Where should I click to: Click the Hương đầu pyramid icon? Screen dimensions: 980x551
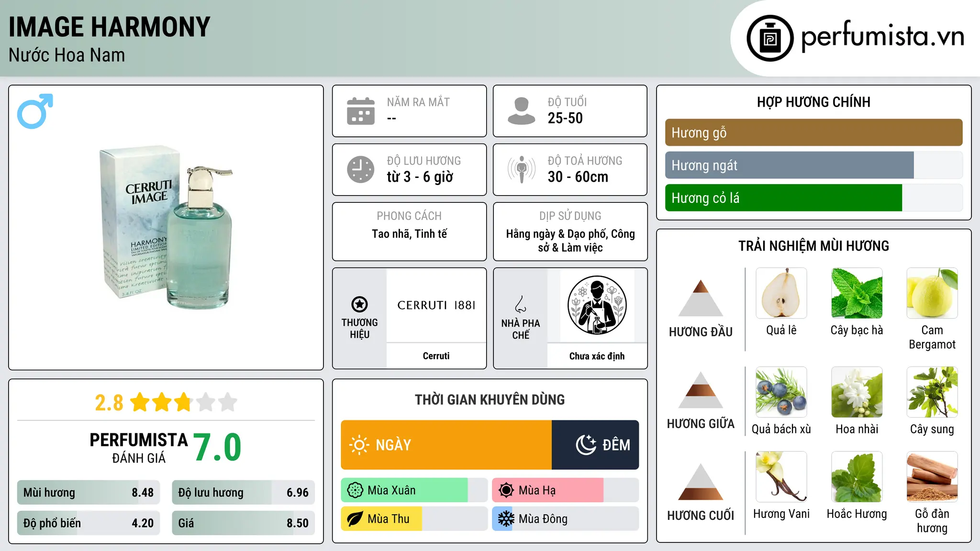click(x=701, y=298)
